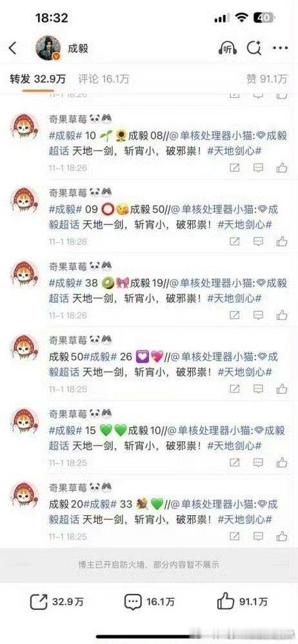The width and height of the screenshot is (298, 644).
Task: Switch to the 赞 91.1万 tab
Action: point(267,79)
